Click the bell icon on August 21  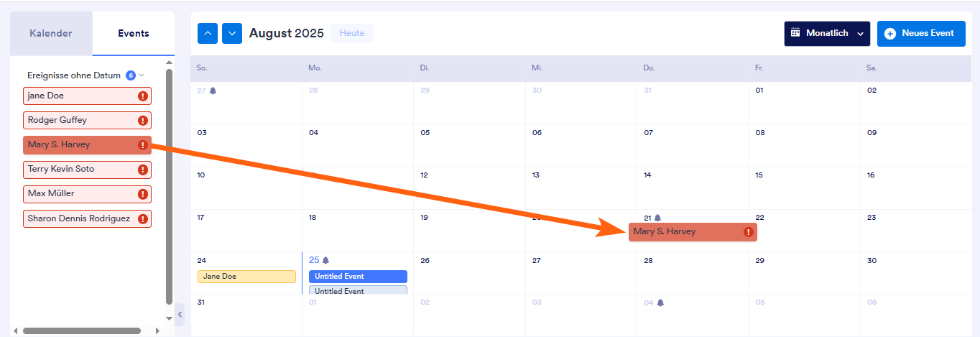point(657,218)
